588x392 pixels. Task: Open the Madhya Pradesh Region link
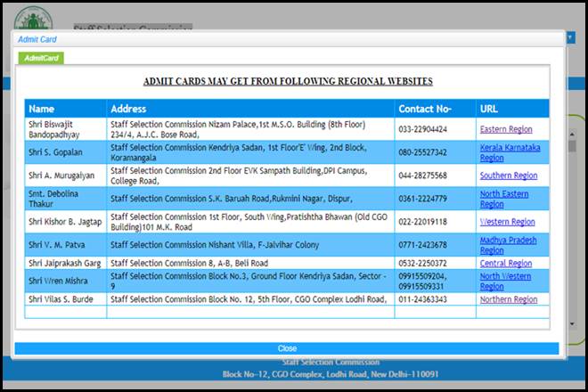click(508, 244)
